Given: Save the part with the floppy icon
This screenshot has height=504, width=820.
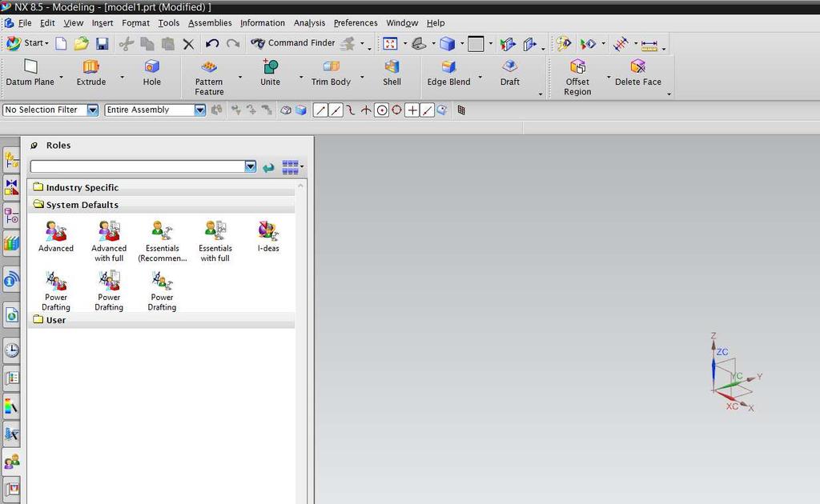Looking at the screenshot, I should click(x=102, y=44).
